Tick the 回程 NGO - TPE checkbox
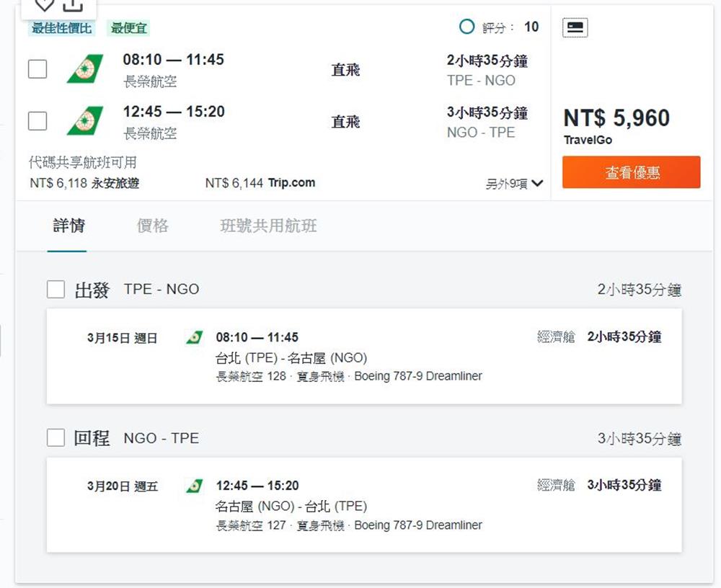721x588 pixels. (x=56, y=437)
